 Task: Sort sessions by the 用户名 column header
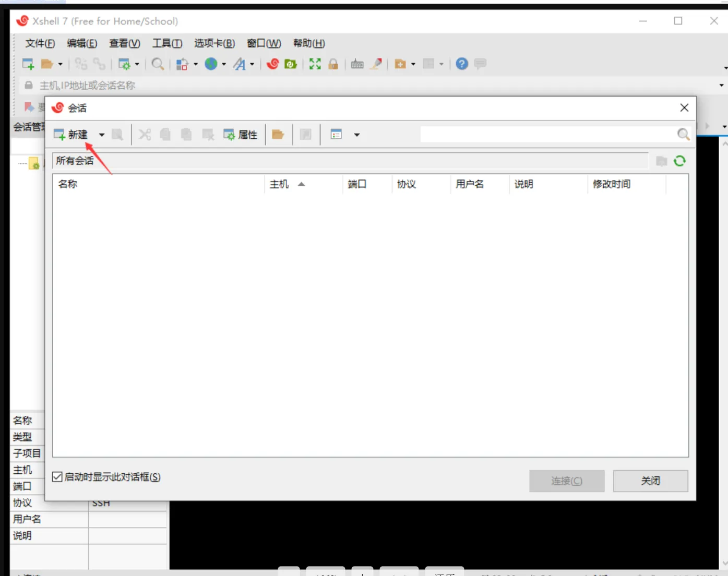coord(480,184)
